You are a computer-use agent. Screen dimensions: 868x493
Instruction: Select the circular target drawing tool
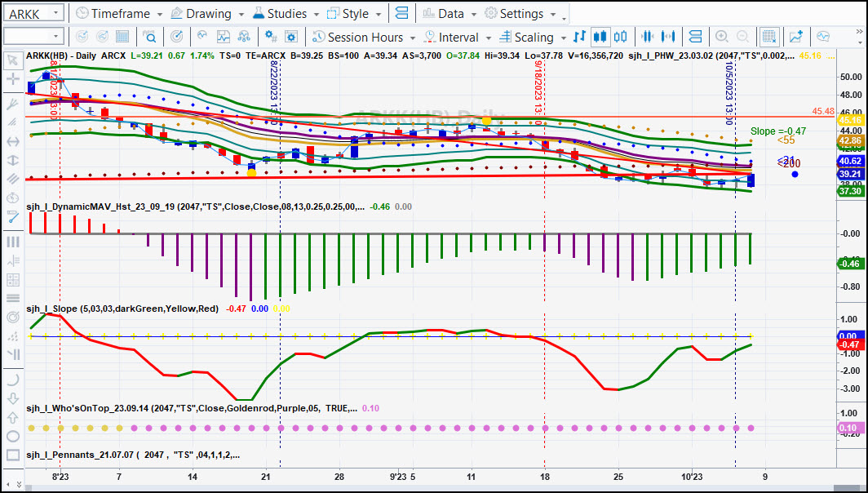(12, 318)
